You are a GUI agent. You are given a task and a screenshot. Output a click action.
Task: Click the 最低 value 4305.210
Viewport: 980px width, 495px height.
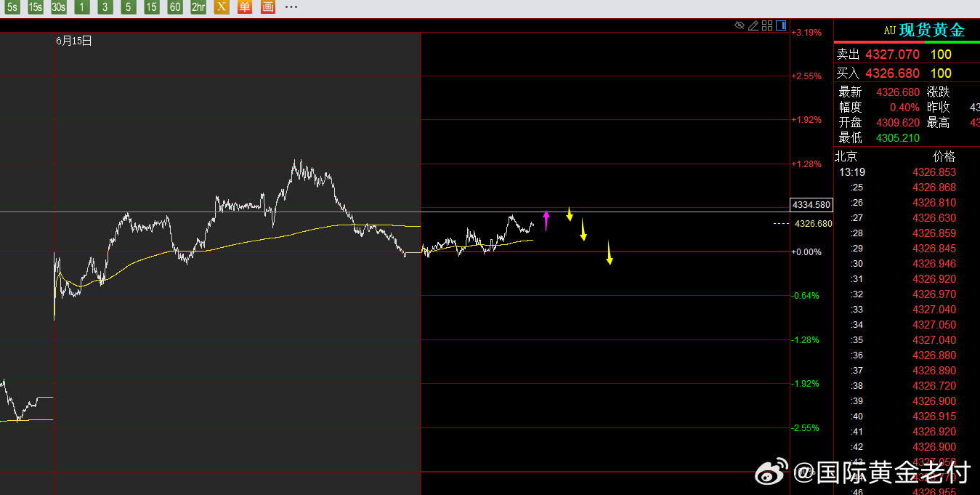[898, 138]
